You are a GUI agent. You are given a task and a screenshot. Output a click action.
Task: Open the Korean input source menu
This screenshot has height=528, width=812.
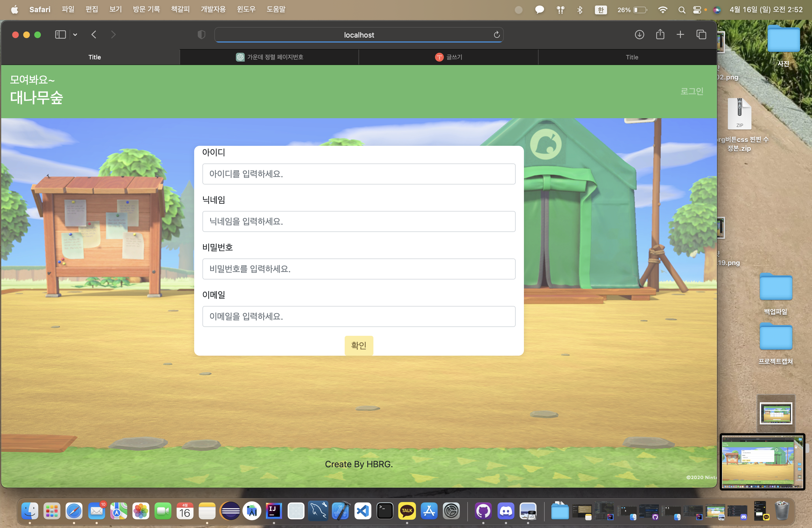pos(601,10)
